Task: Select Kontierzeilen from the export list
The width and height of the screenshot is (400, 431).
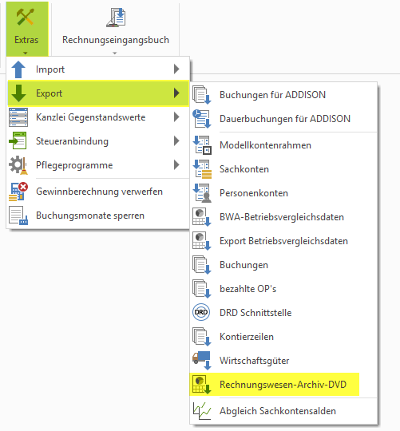Action: (284, 337)
